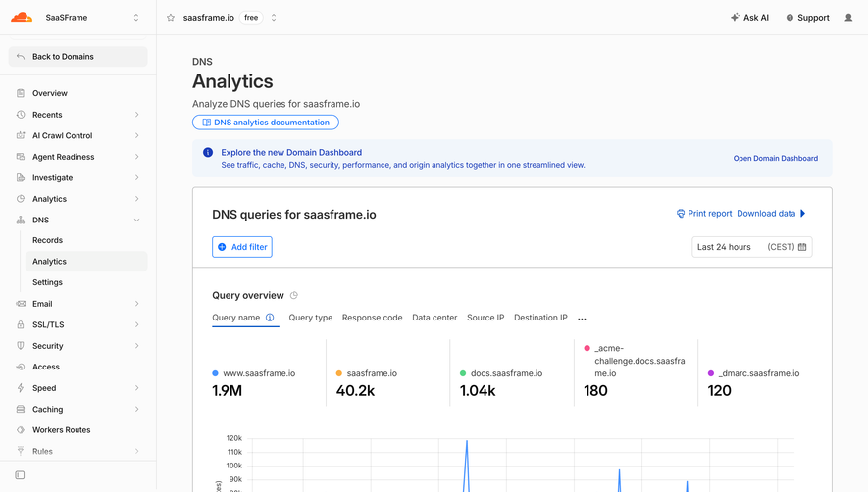Select the _dmarc.saasframe.io query name
This screenshot has width=868, height=492.
(759, 373)
